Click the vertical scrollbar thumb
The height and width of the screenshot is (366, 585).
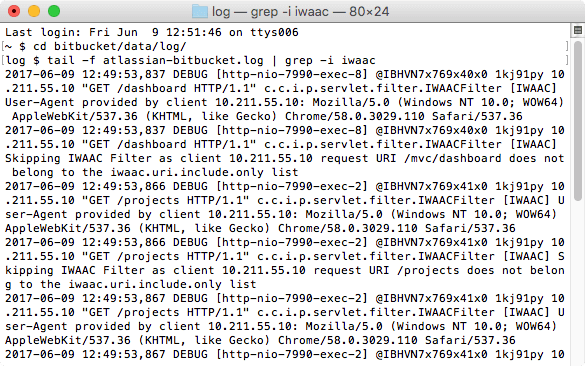pyautogui.click(x=578, y=121)
